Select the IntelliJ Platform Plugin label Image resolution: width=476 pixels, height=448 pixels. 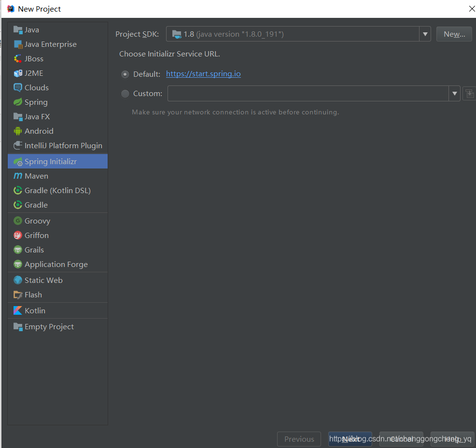63,146
